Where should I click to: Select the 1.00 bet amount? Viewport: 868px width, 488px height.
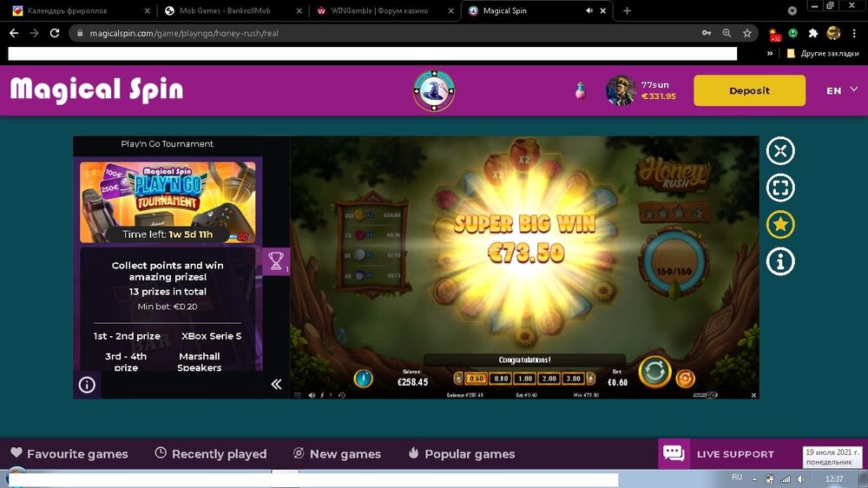tap(523, 379)
